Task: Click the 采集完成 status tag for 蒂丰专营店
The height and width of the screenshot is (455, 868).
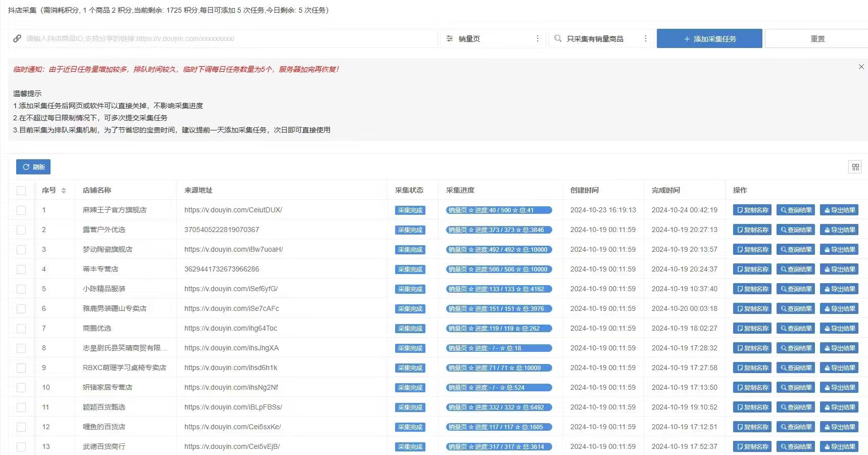Action: [410, 269]
